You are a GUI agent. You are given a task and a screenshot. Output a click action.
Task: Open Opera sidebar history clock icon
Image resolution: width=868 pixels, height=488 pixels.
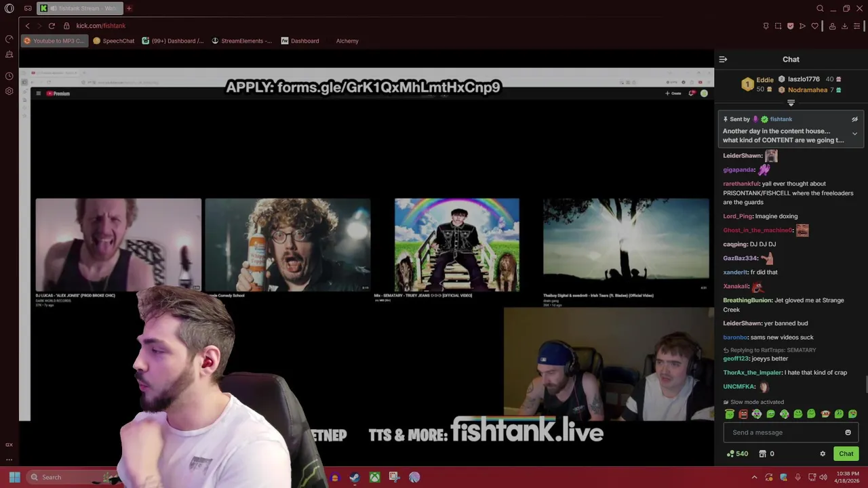pos(9,76)
